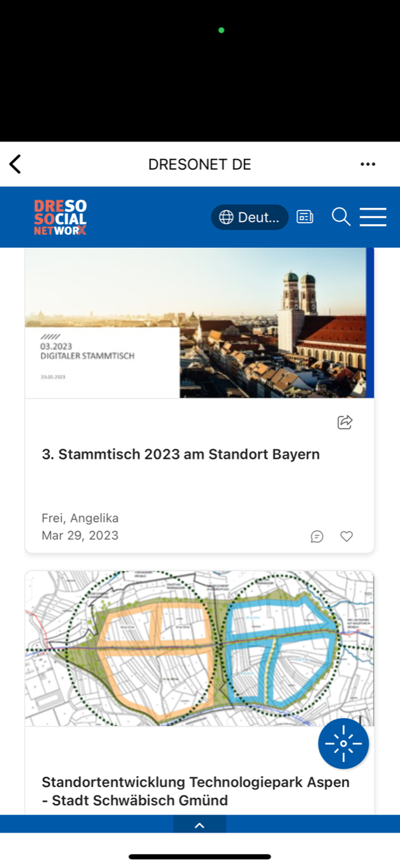Select author name Frei, Angelika
This screenshot has height=868, width=400.
point(80,518)
